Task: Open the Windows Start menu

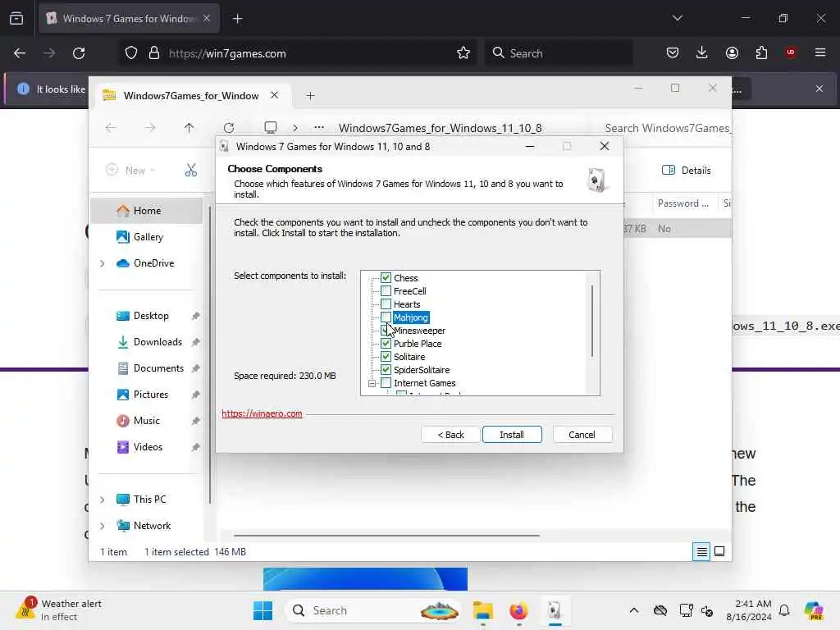Action: [x=262, y=610]
